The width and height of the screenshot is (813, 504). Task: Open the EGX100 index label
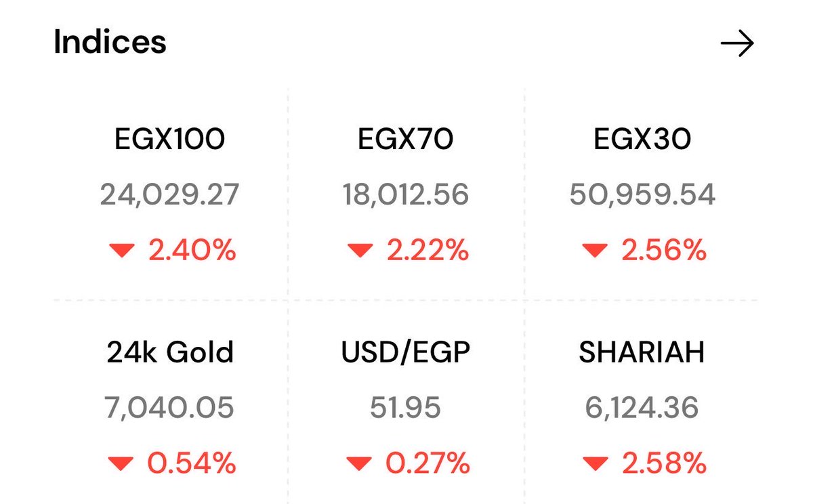[169, 139]
